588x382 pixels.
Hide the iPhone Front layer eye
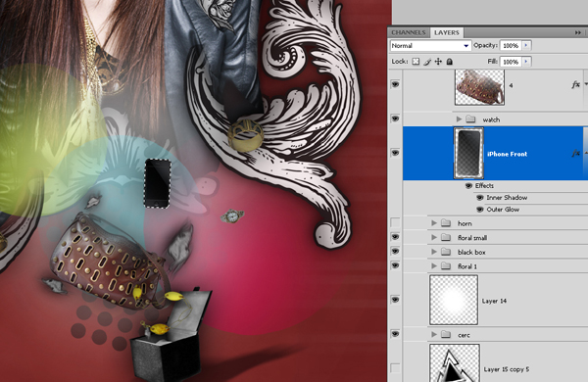coord(395,153)
